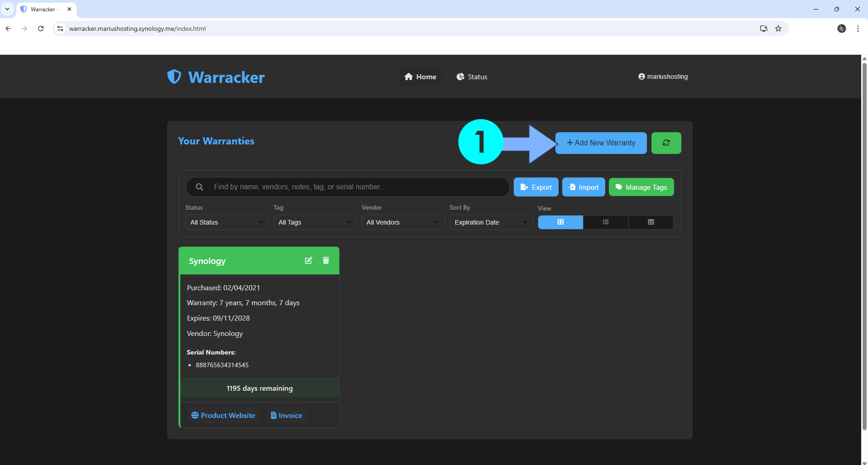Export warranties

tap(536, 187)
